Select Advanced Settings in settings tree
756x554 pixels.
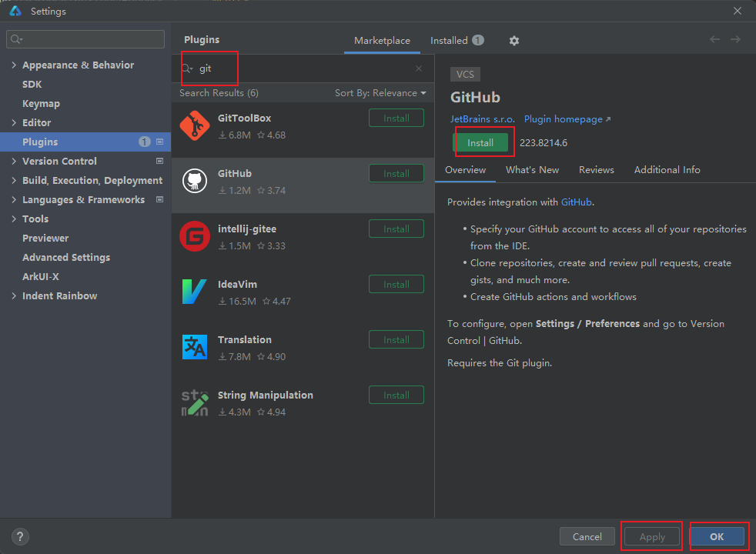pos(66,257)
